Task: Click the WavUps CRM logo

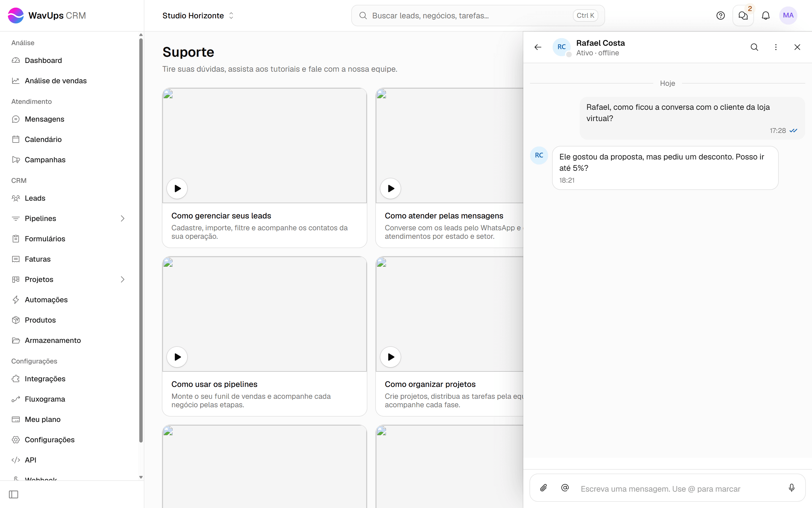Action: 47,16
